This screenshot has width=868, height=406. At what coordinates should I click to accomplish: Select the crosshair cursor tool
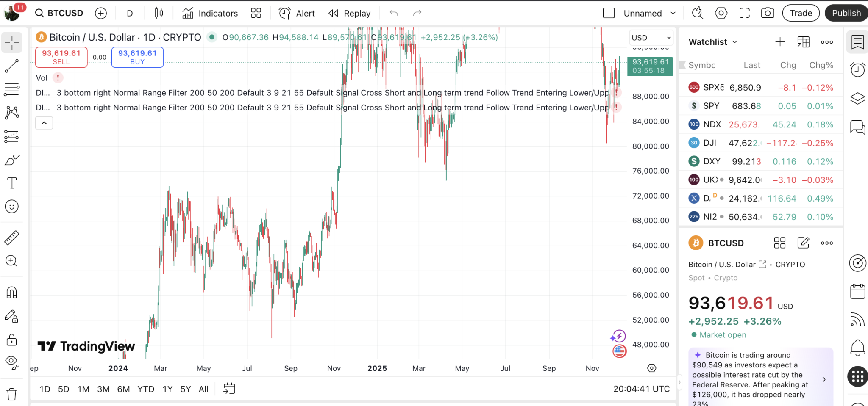(12, 42)
